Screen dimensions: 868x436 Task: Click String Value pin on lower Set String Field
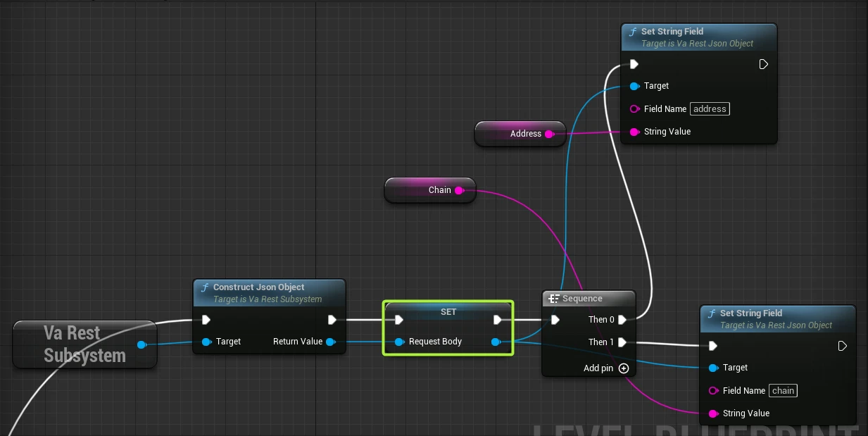[x=713, y=413]
